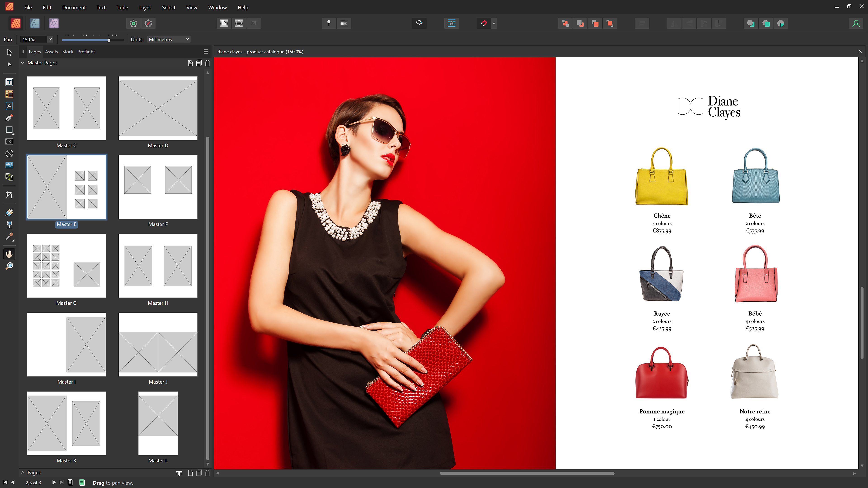The image size is (868, 488).
Task: Delete selected master page with trash button
Action: tap(208, 63)
